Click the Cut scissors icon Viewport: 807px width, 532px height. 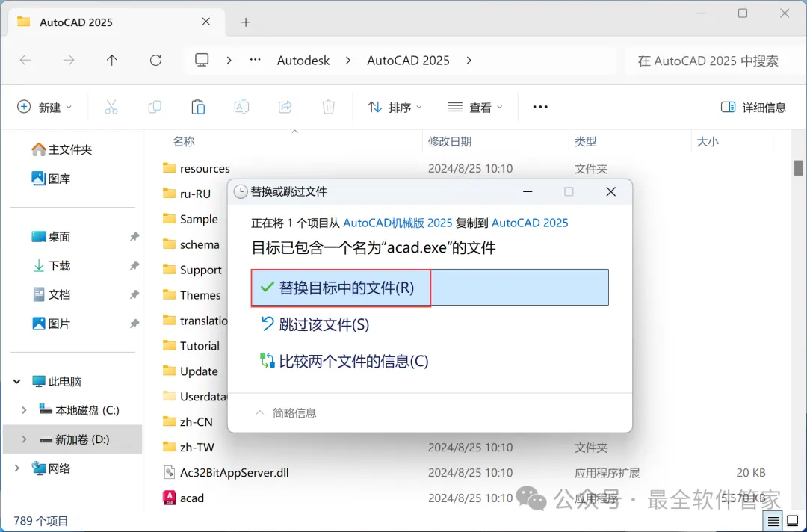(x=111, y=107)
